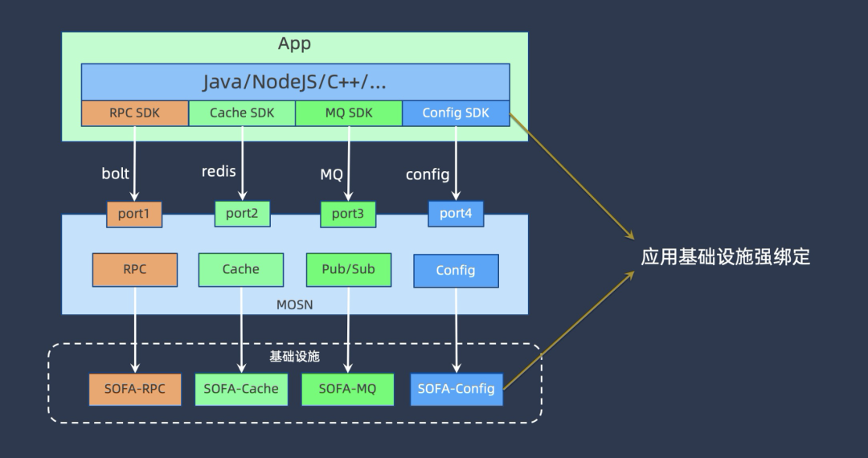Click the RPC module inside MOSN
Image resolution: width=868 pixels, height=458 pixels.
pyautogui.click(x=135, y=270)
